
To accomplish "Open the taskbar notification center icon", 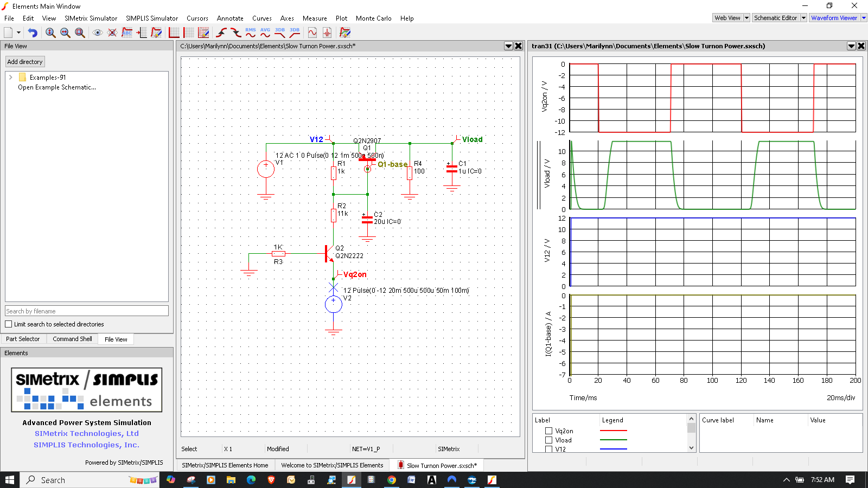I will coord(850,480).
